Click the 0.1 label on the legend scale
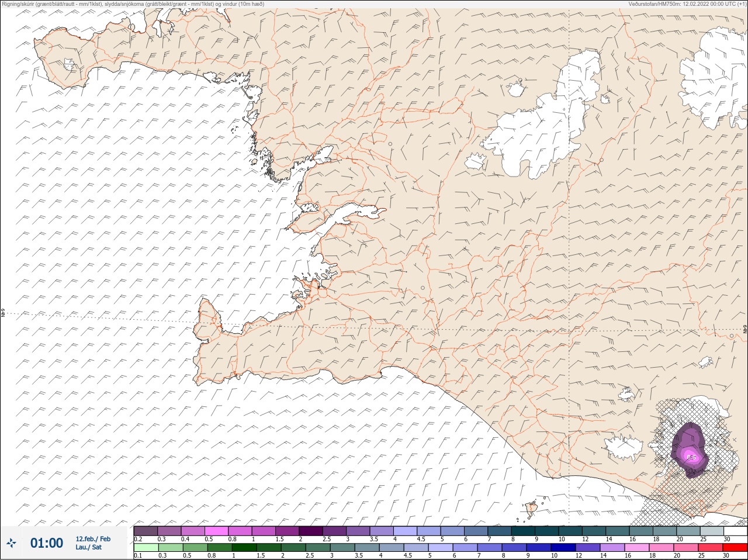Viewport: 748px width, 560px height. 138,555
